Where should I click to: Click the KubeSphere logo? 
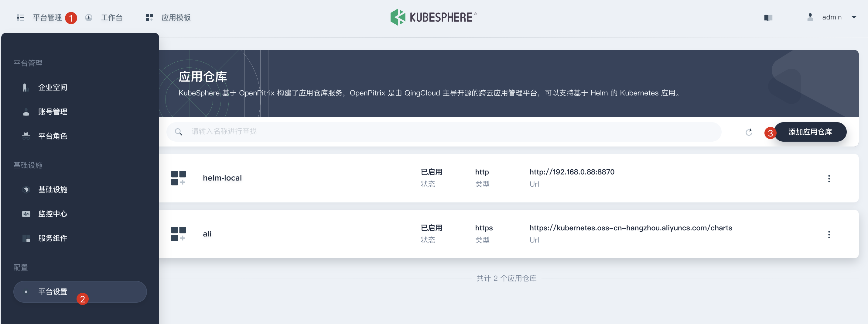pyautogui.click(x=433, y=17)
